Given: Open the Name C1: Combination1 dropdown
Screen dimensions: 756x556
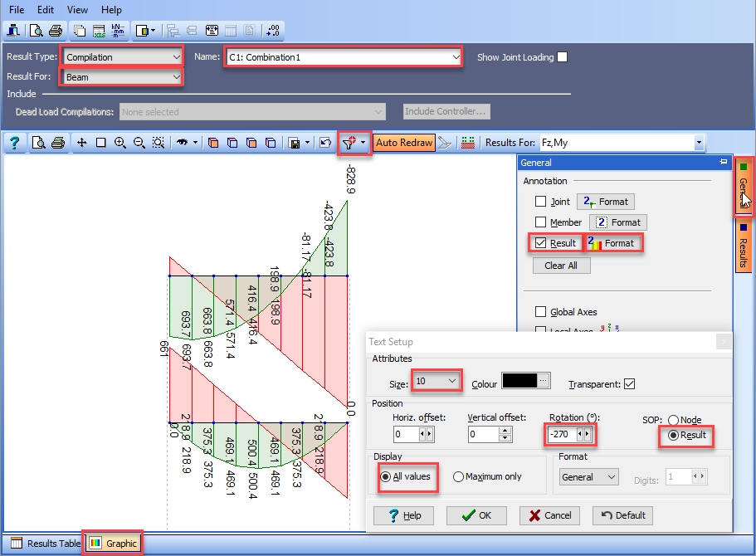Looking at the screenshot, I should click(x=344, y=57).
